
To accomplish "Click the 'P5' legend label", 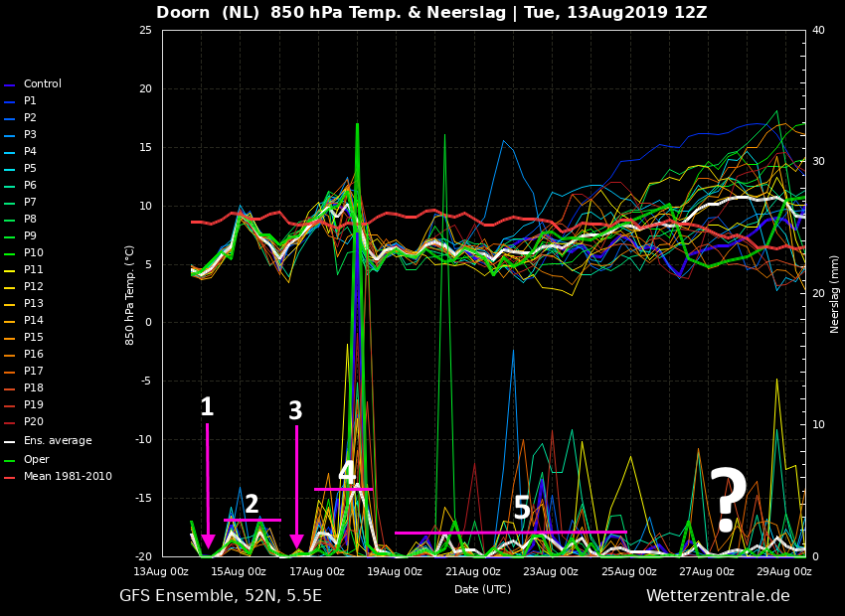I will (30, 169).
